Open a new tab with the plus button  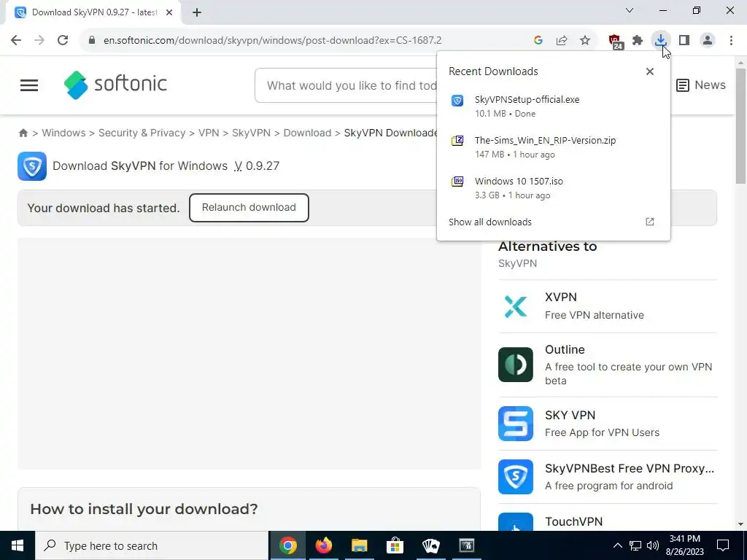pyautogui.click(x=197, y=12)
